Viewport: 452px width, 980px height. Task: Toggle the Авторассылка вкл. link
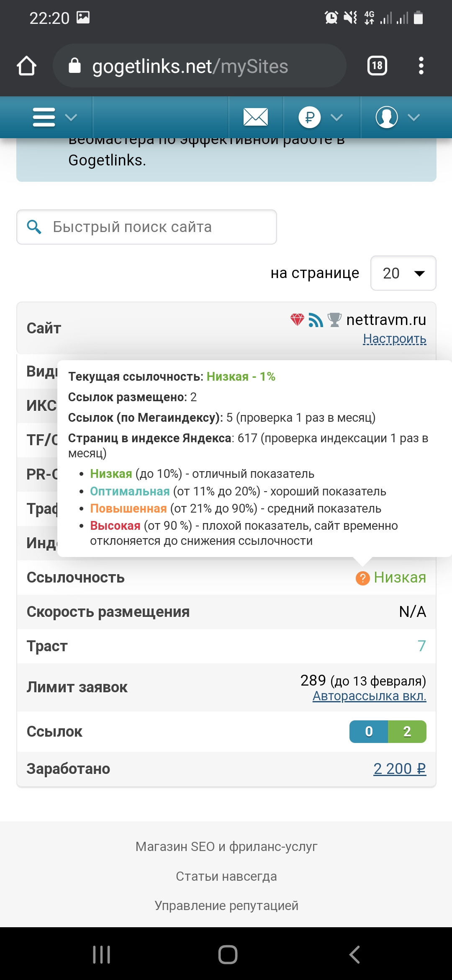tap(369, 696)
